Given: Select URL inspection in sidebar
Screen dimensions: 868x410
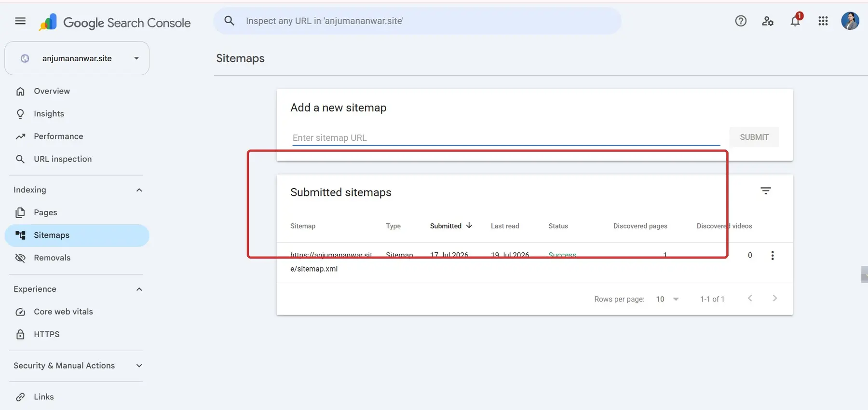Looking at the screenshot, I should click(77, 159).
